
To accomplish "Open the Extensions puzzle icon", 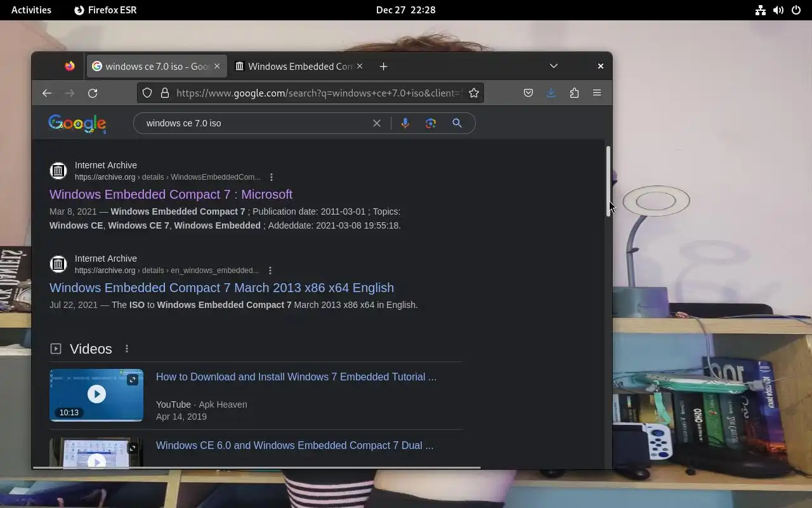I will point(574,93).
